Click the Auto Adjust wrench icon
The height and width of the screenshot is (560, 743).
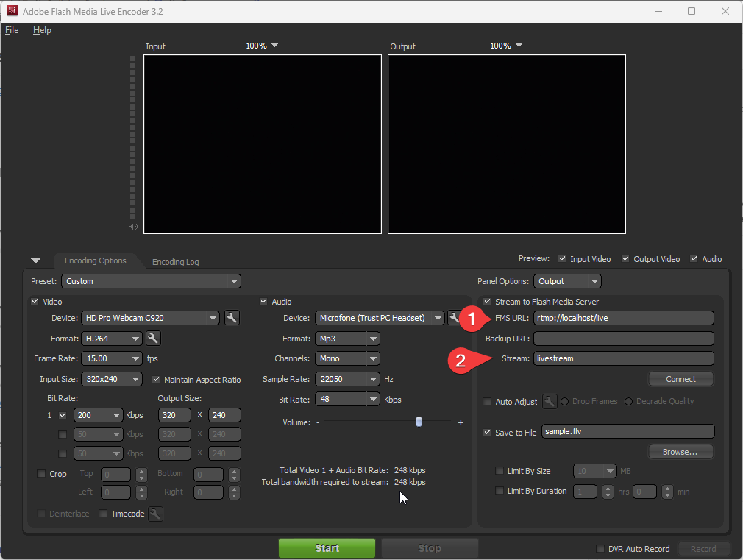549,402
